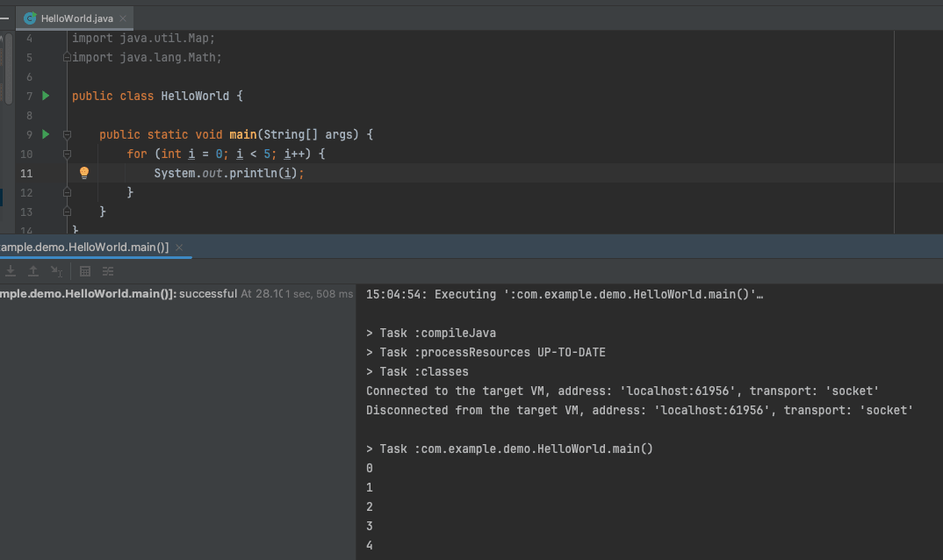Click the 'public class HelloWorld {' line
The image size is (943, 560).
[x=157, y=96]
